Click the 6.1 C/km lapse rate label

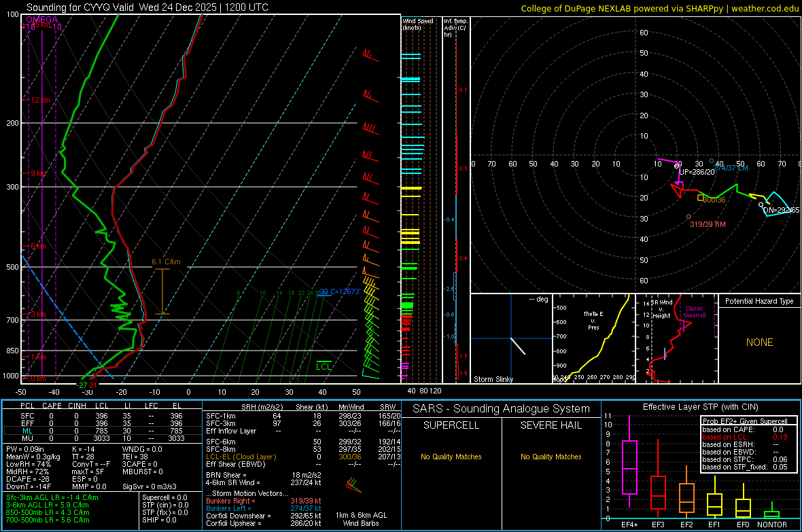tap(166, 262)
